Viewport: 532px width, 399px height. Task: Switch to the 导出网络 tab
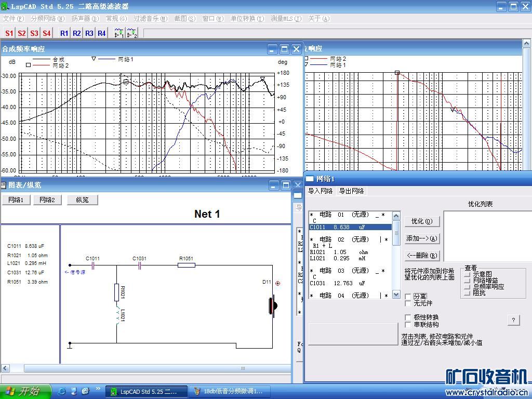(x=352, y=191)
